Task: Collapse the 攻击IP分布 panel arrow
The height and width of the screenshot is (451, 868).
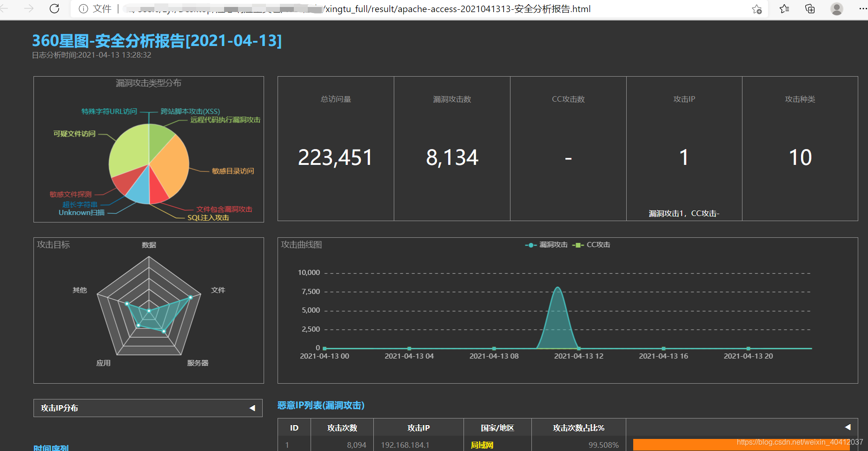Action: pos(252,408)
